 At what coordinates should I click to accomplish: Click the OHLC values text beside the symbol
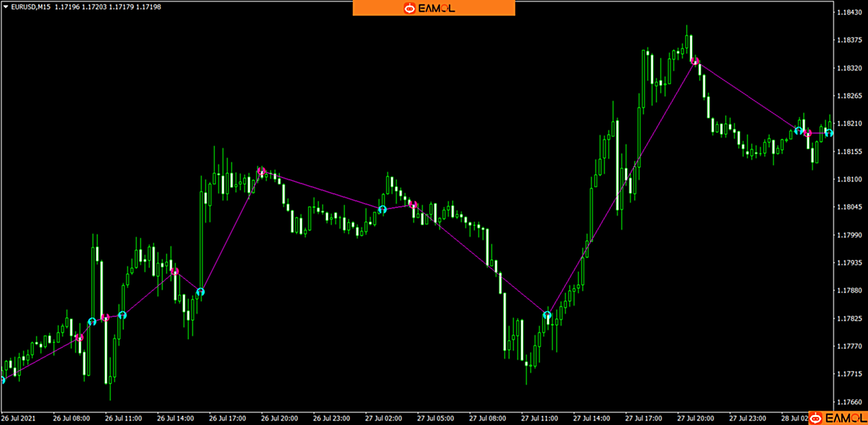108,7
